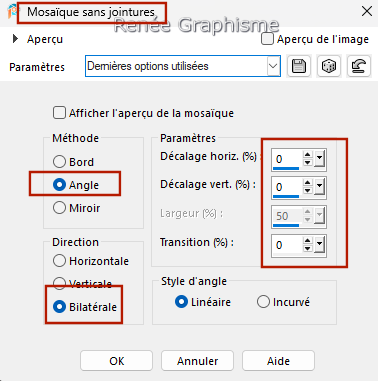378x381 pixels.
Task: Click the Décalage vert. value field
Action: click(287, 187)
